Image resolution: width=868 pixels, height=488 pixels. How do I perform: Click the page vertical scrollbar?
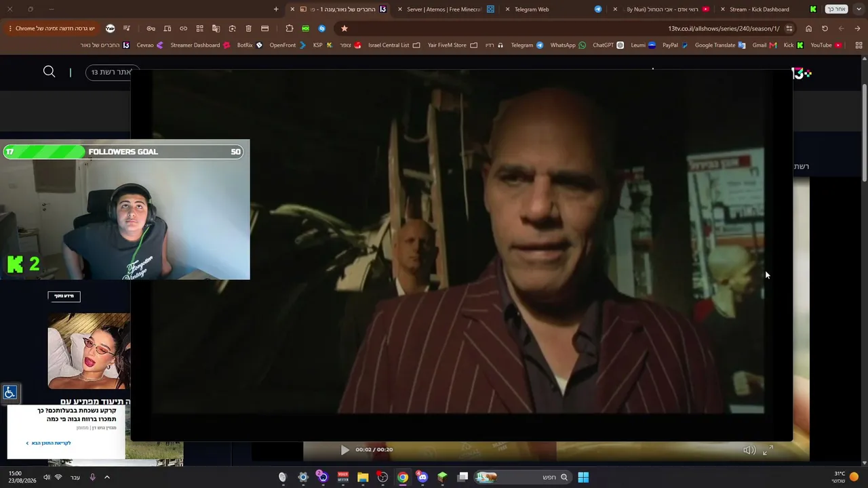point(864,132)
